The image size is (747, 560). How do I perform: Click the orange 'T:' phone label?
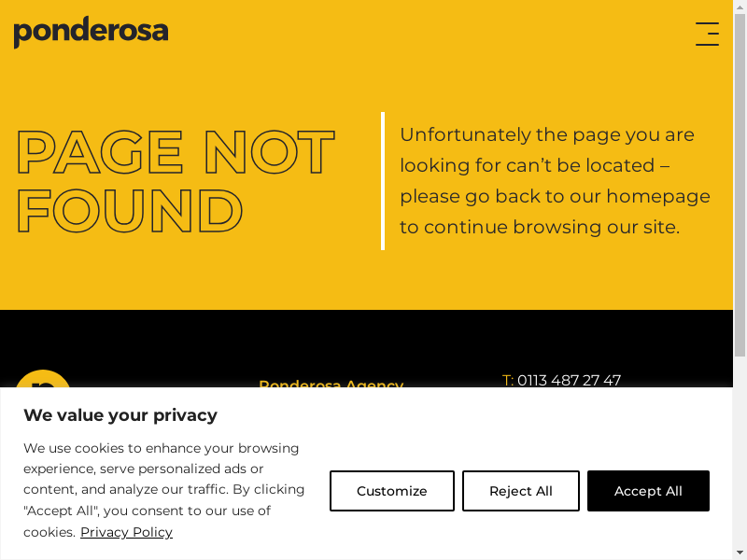pyautogui.click(x=508, y=381)
